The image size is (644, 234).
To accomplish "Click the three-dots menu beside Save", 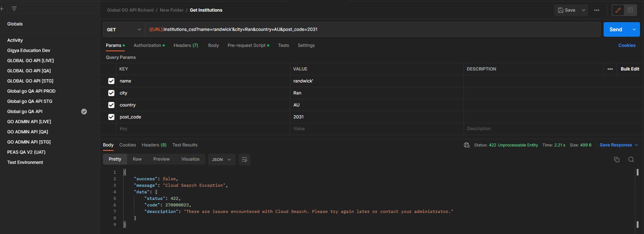I will click(x=597, y=10).
